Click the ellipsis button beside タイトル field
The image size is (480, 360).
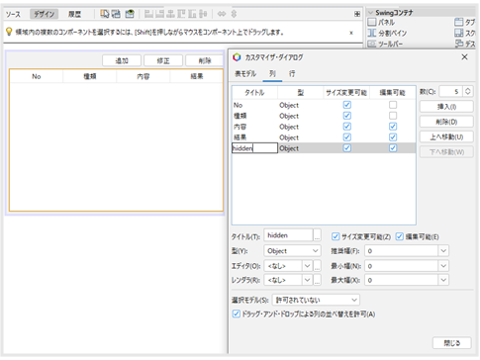point(317,236)
